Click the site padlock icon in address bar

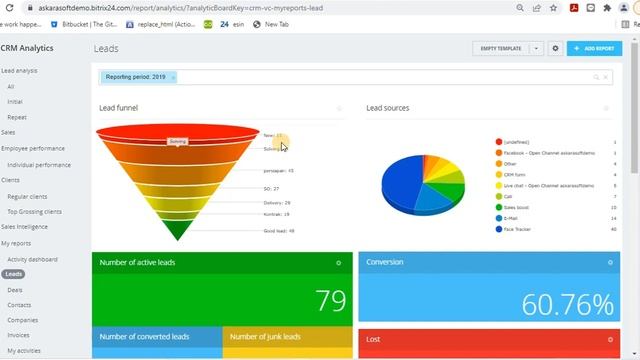click(x=29, y=8)
